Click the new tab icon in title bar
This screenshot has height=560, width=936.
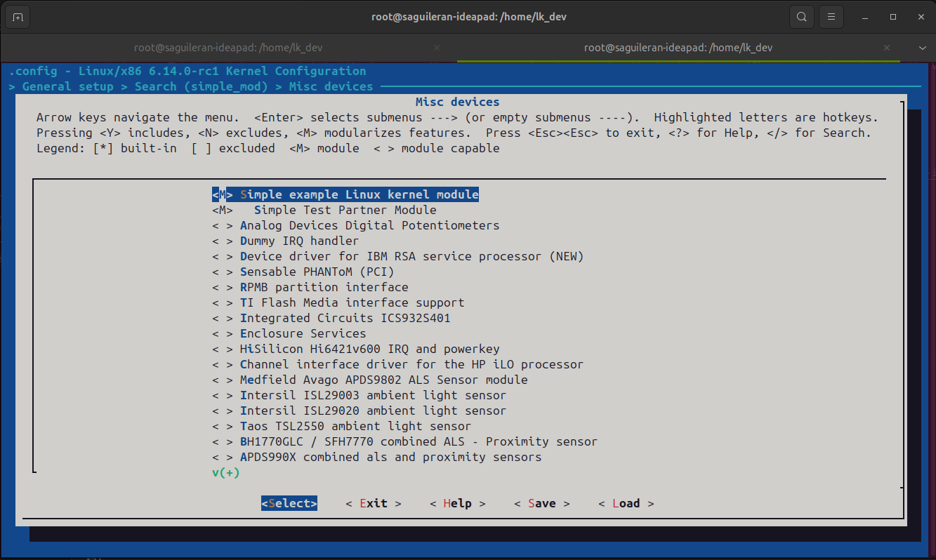click(18, 17)
